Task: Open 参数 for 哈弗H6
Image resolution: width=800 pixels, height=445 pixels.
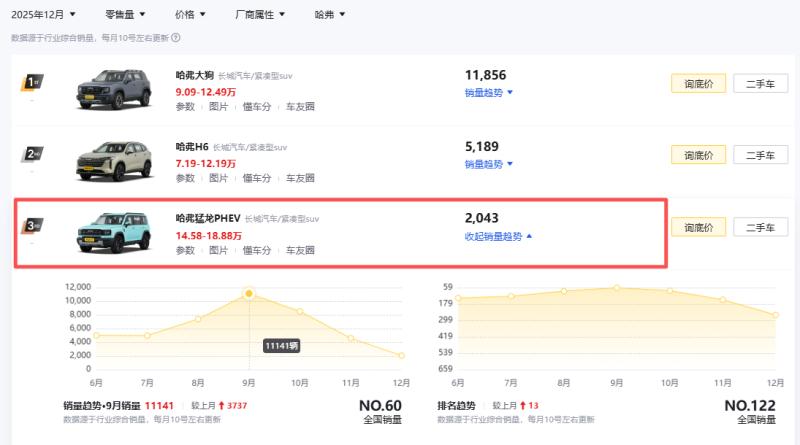Action: [185, 178]
